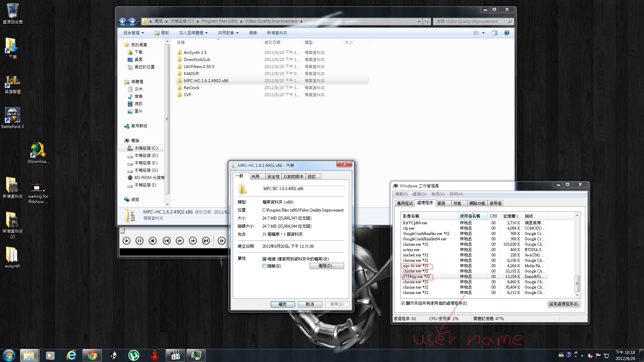The width and height of the screenshot is (644, 362).
Task: Open Internet Explorer from the taskbar
Action: 71,355
